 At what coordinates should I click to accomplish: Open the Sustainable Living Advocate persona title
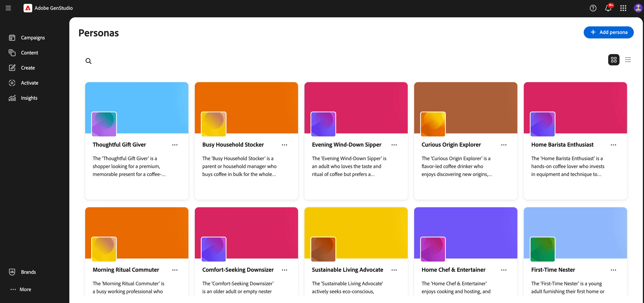347,270
